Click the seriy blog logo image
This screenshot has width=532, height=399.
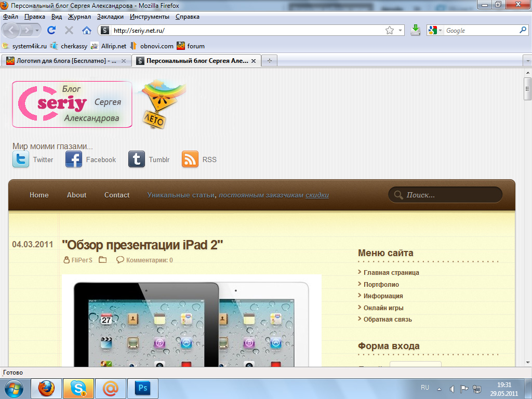tap(72, 104)
